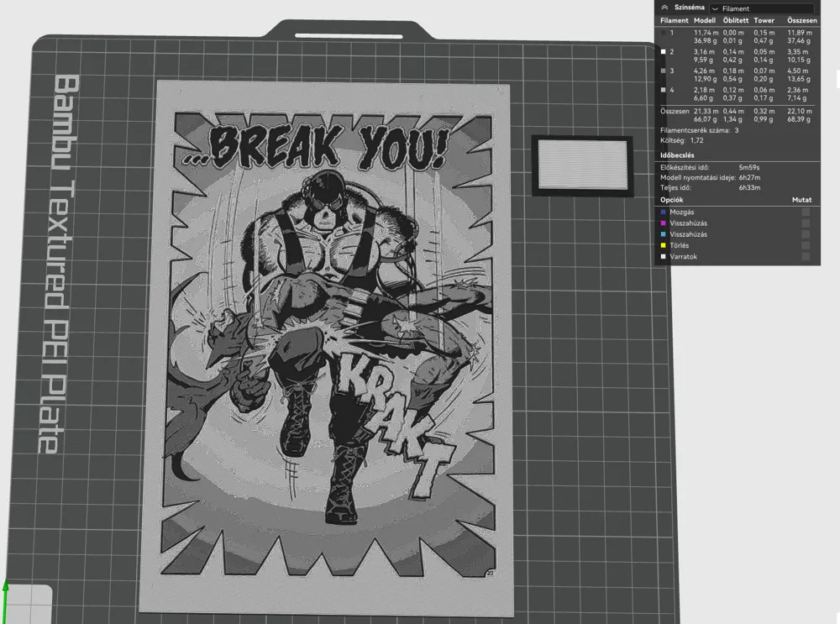Click filament 1 dark color swatch
This screenshot has height=624, width=840.
[664, 33]
